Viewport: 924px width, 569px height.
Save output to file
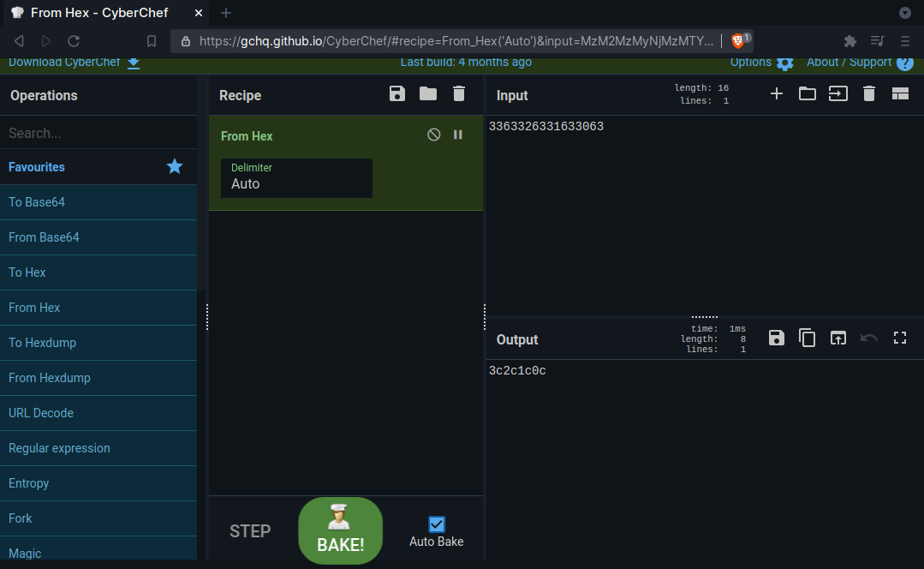(777, 338)
